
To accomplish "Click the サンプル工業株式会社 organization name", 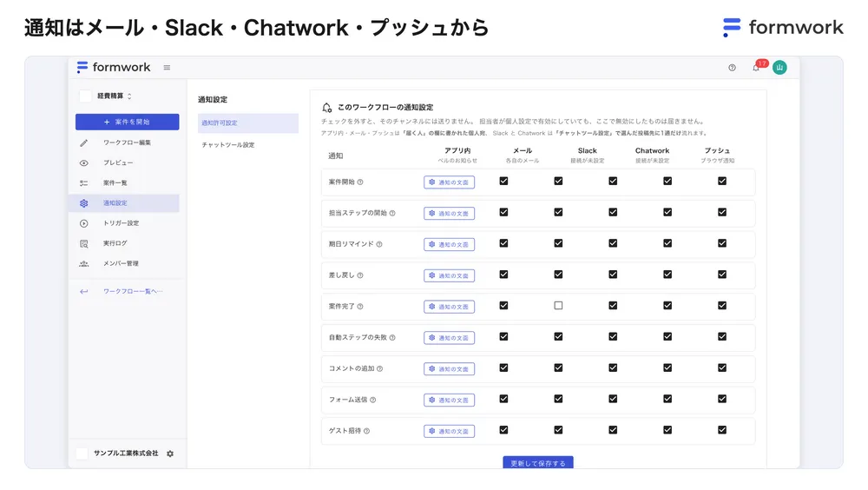I will pyautogui.click(x=126, y=454).
